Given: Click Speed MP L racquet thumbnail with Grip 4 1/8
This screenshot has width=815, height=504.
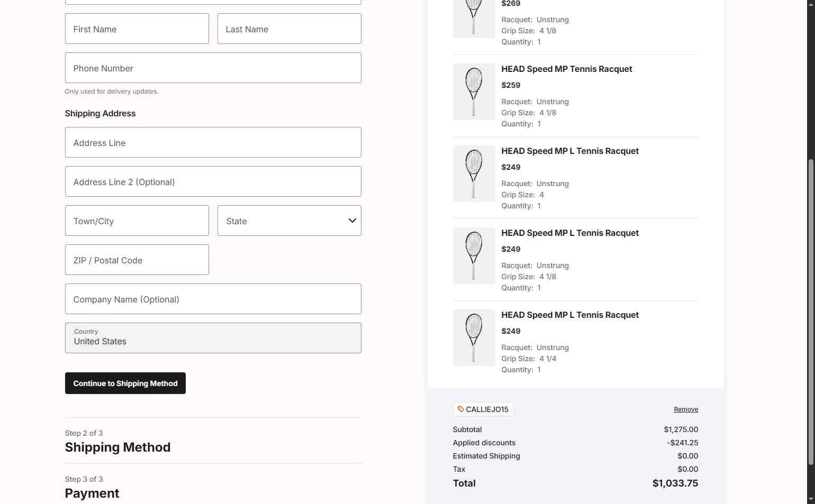Looking at the screenshot, I should click(x=474, y=255).
